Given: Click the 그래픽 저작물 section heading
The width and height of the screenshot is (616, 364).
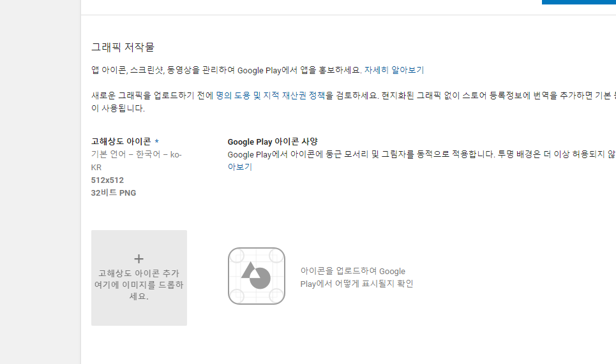Looking at the screenshot, I should coord(123,47).
